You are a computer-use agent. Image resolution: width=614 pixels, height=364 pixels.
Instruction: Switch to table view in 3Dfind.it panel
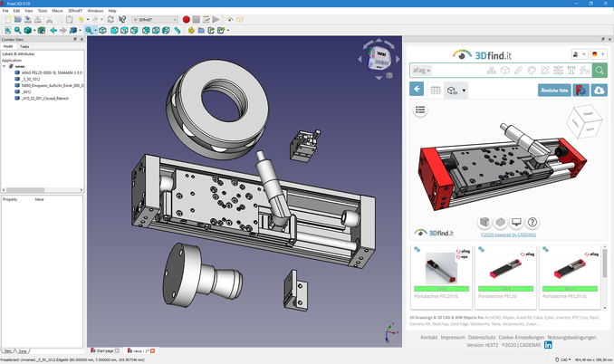pyautogui.click(x=436, y=90)
